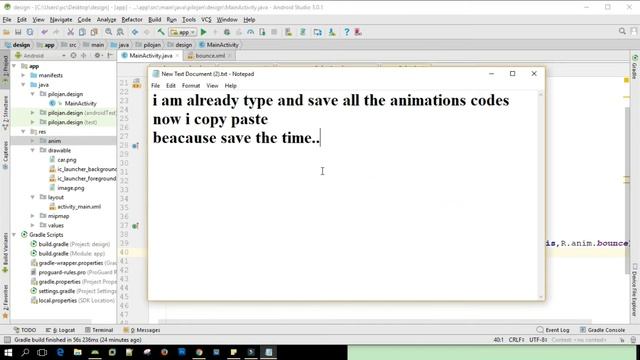
Task: Click the Profile app gauge icon
Action: click(251, 32)
